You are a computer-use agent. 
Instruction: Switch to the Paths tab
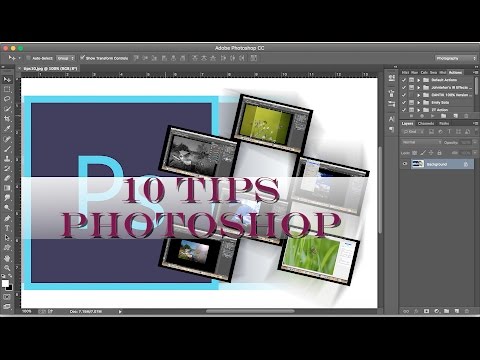[x=444, y=123]
